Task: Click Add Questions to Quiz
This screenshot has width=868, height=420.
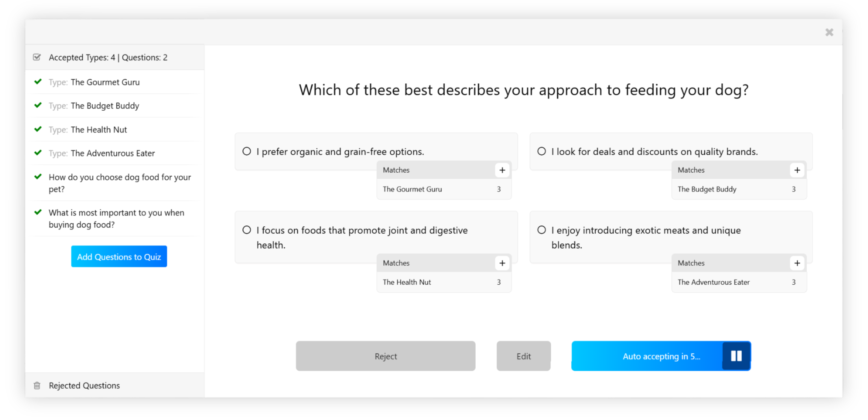Action: click(x=118, y=257)
